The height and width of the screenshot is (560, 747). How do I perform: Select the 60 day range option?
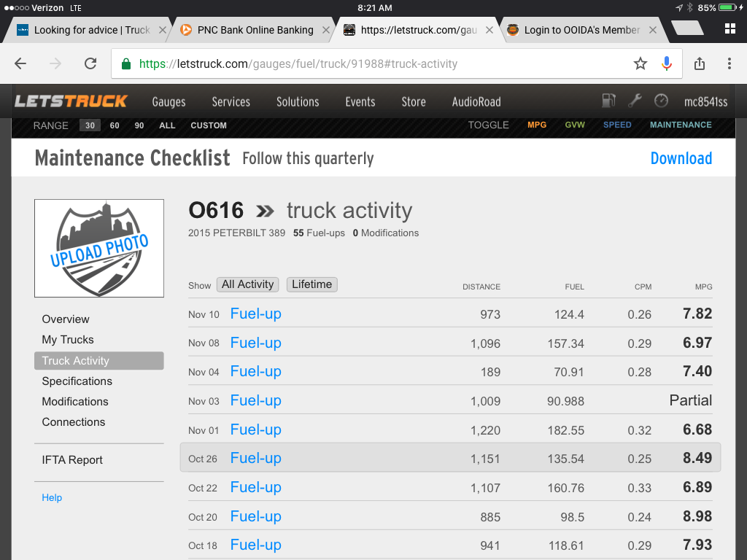[x=115, y=125]
